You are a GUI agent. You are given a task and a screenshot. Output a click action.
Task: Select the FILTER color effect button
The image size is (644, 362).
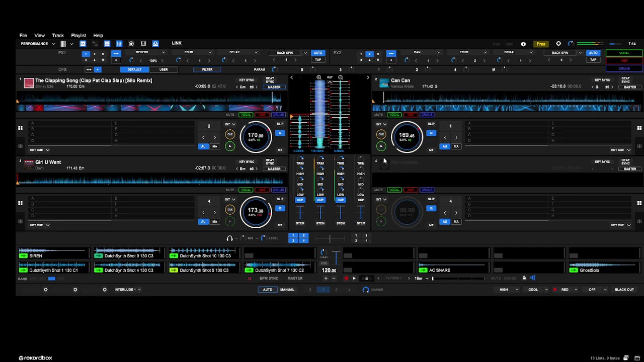[x=207, y=69]
